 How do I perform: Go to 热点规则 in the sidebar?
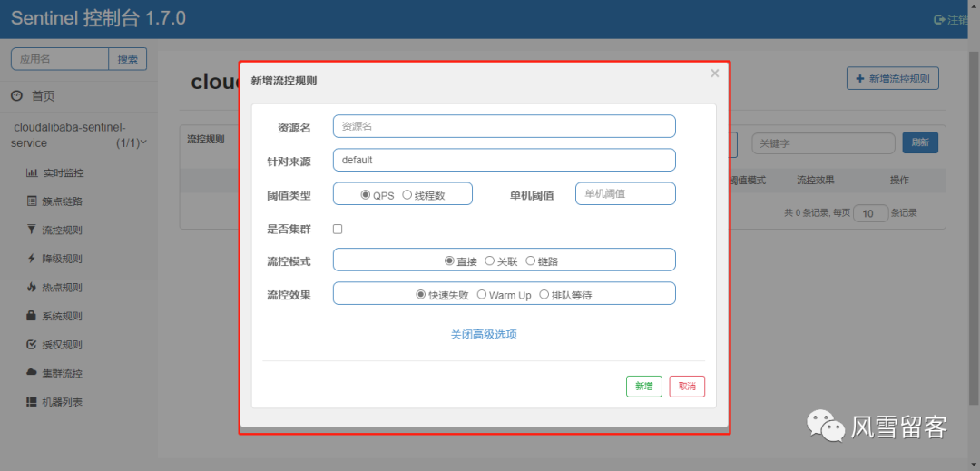(62, 288)
